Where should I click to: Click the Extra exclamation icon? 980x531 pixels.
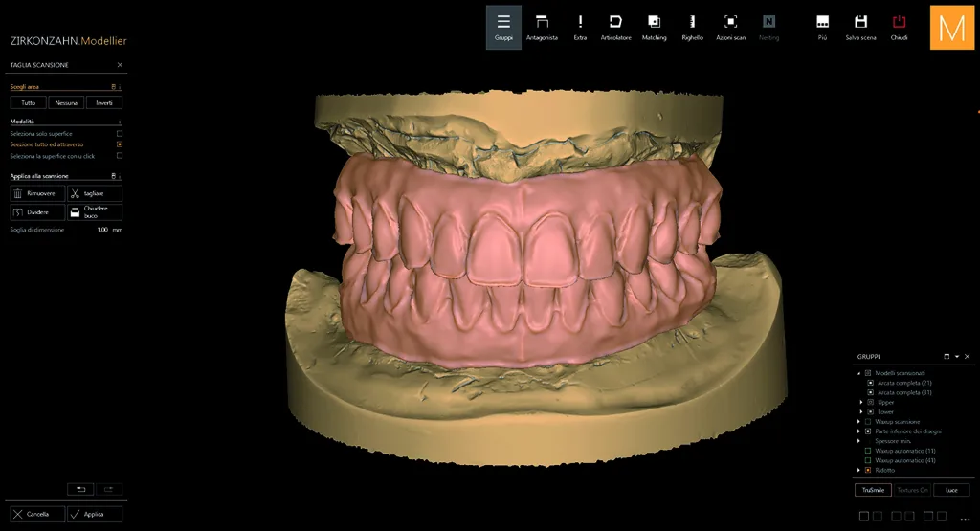click(x=580, y=28)
